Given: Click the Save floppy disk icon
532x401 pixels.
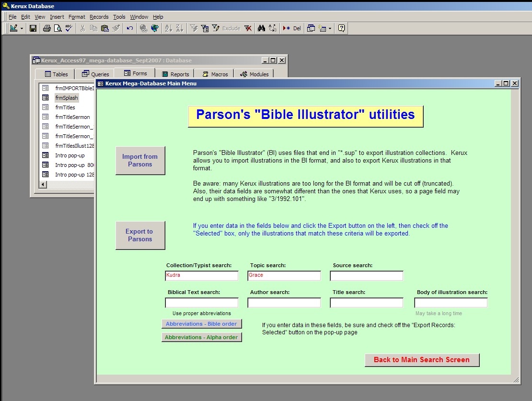Looking at the screenshot, I should pyautogui.click(x=33, y=28).
